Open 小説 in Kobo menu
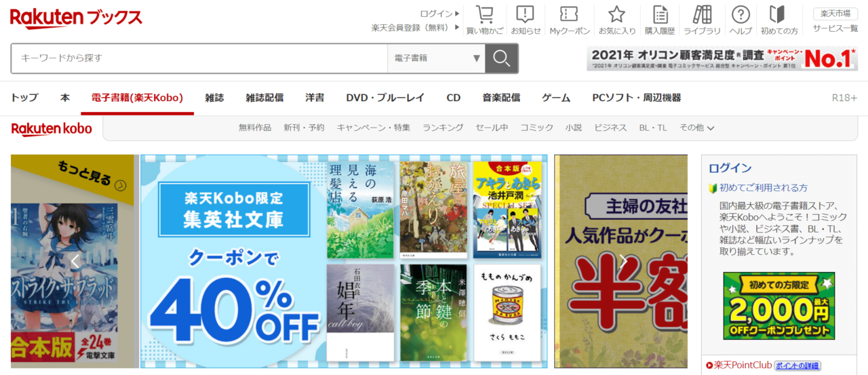 [574, 127]
